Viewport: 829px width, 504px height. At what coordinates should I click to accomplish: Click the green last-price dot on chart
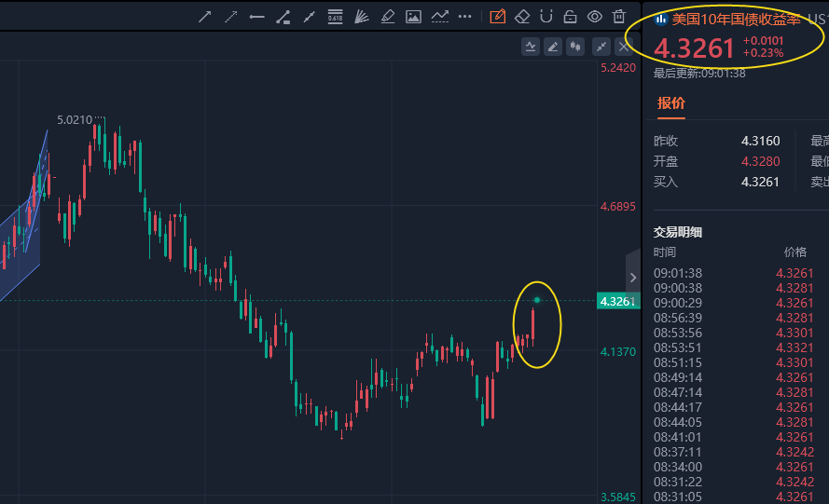click(x=536, y=300)
